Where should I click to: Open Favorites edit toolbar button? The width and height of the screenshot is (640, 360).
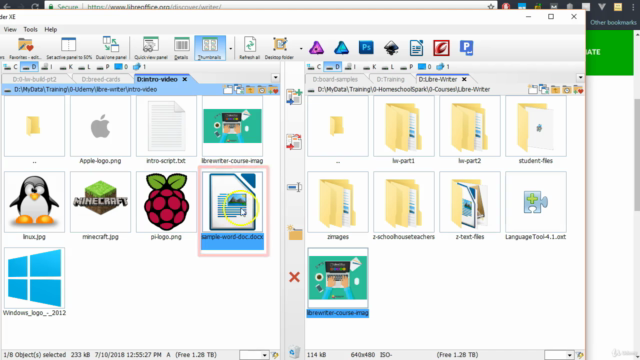tap(25, 49)
